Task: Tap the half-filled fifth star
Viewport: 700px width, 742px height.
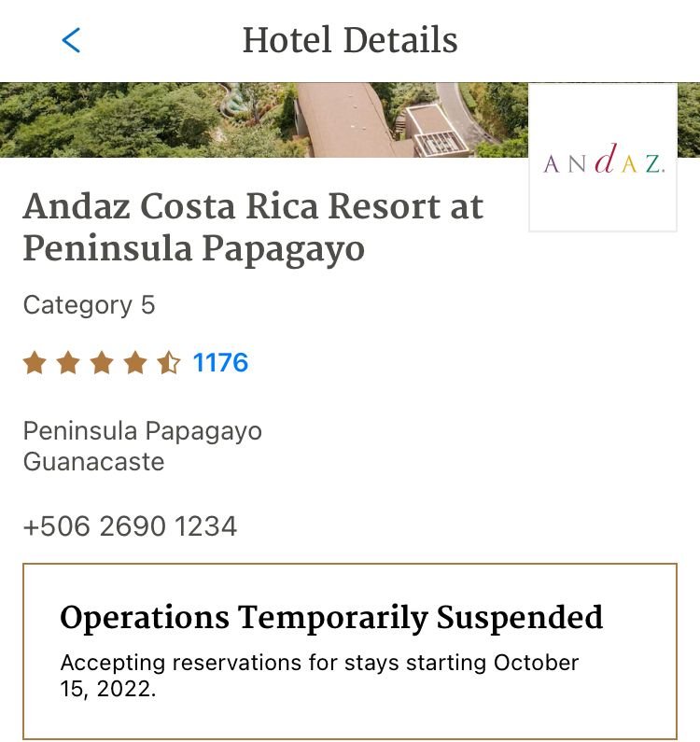Action: coord(168,363)
